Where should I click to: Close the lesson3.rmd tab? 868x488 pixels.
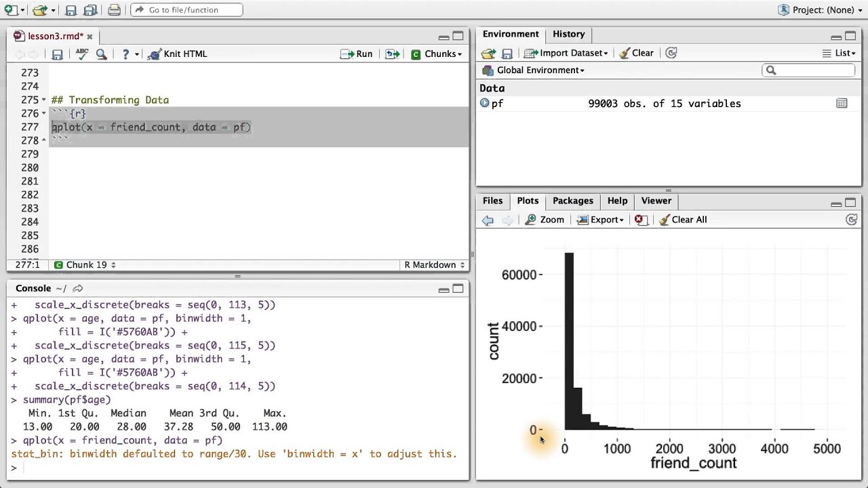(x=90, y=37)
